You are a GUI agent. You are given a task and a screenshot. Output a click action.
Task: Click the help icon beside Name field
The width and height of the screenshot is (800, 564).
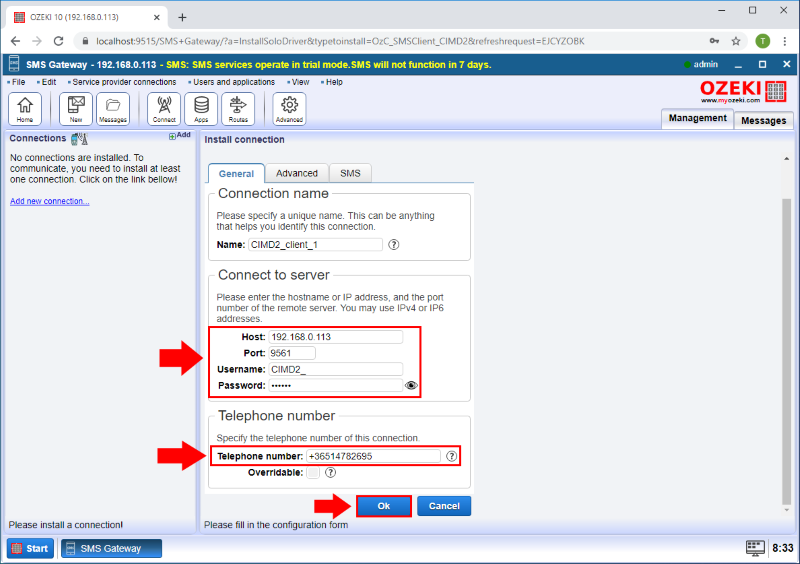pos(393,244)
